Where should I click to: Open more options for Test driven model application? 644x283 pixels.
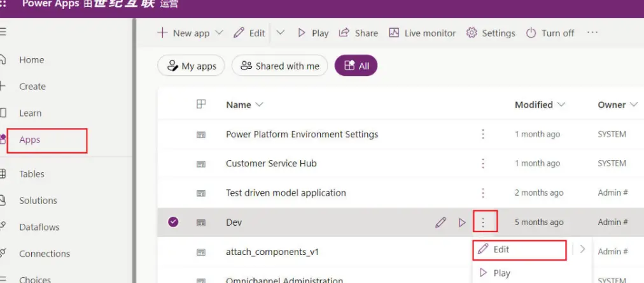pos(483,192)
